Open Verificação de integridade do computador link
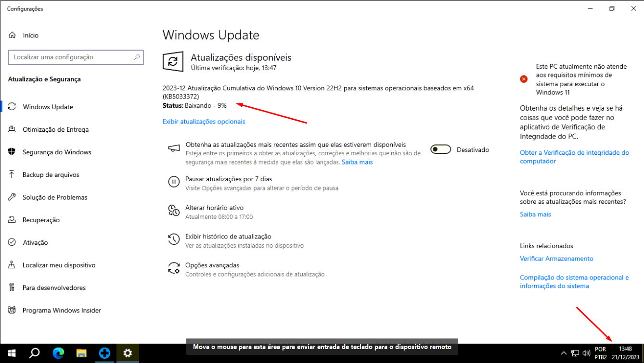The height and width of the screenshot is (363, 644). pos(574,157)
